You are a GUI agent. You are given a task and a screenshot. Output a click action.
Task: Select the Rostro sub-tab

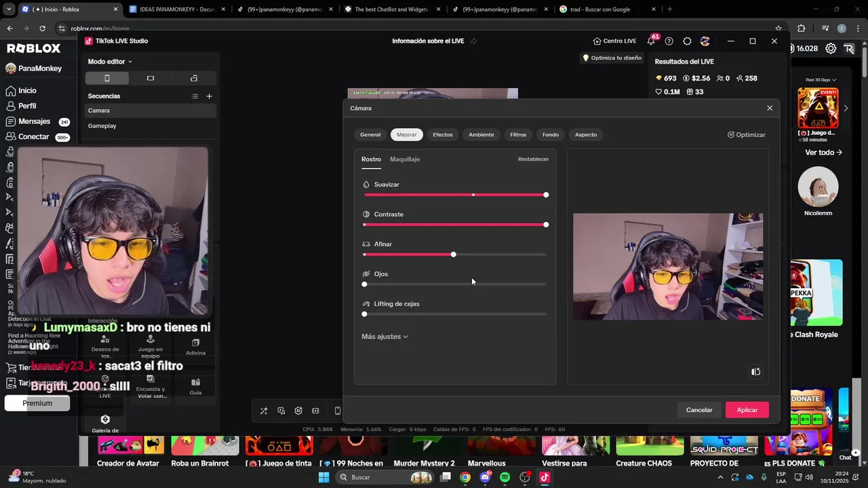point(371,159)
